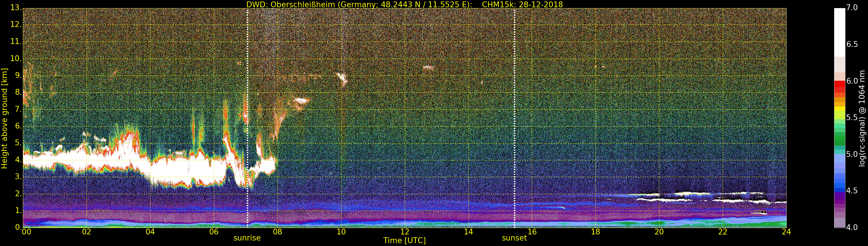Click the colorbar tick label '5.5'
This screenshot has height=246, width=868.
pyautogui.click(x=852, y=118)
